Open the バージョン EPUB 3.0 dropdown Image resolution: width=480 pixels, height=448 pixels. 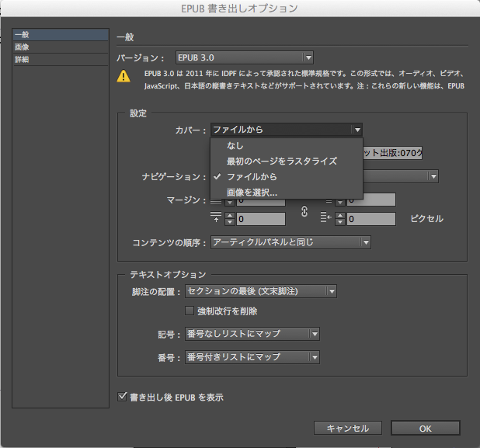(245, 57)
